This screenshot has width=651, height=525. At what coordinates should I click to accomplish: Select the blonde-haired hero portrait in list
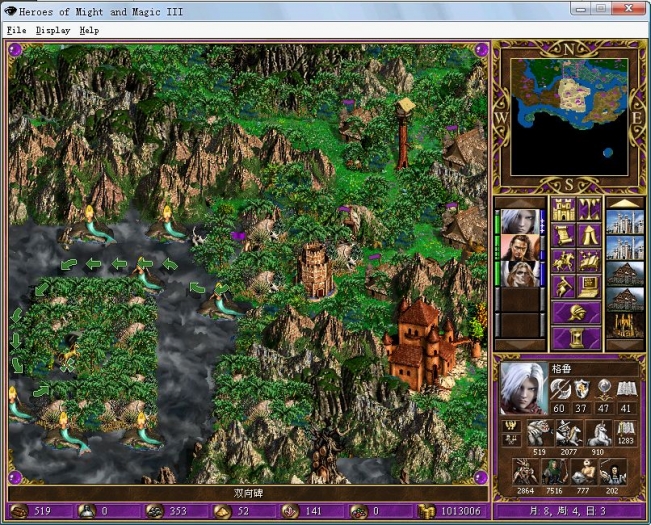(x=520, y=274)
